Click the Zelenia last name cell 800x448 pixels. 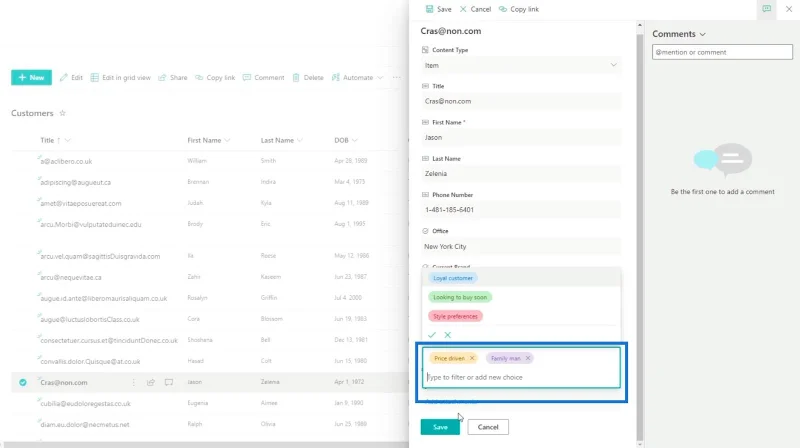click(270, 382)
